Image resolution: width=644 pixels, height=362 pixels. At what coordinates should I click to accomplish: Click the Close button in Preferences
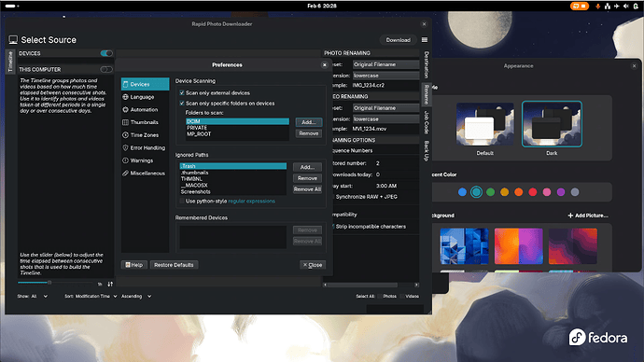313,265
